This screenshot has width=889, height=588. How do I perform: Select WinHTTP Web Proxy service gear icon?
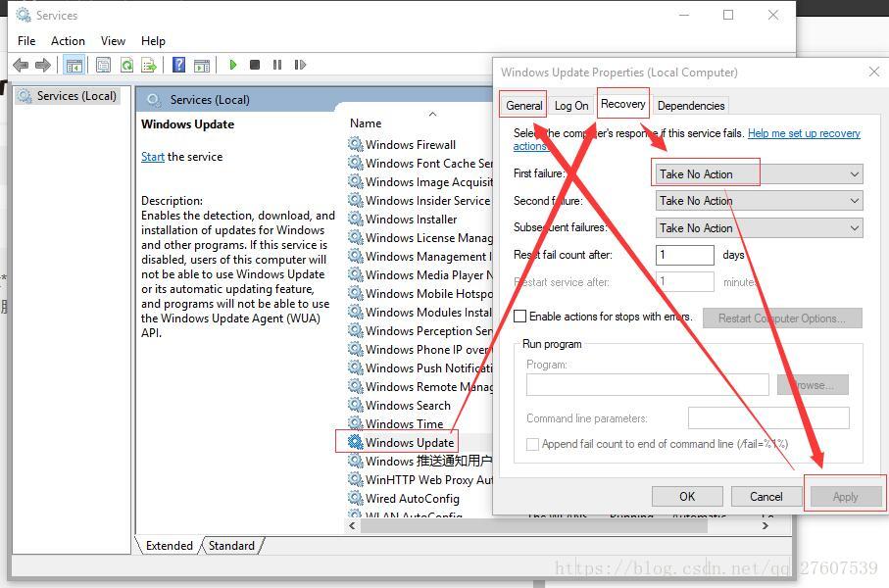(x=356, y=479)
